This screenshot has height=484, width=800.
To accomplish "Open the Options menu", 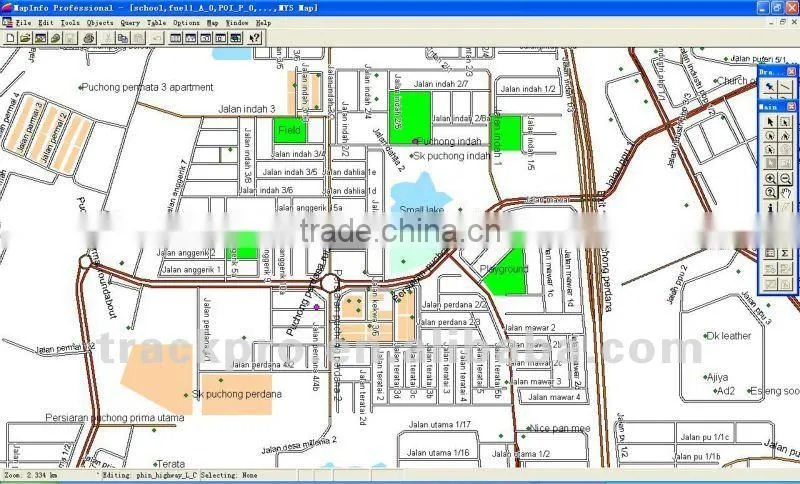I will tap(186, 23).
